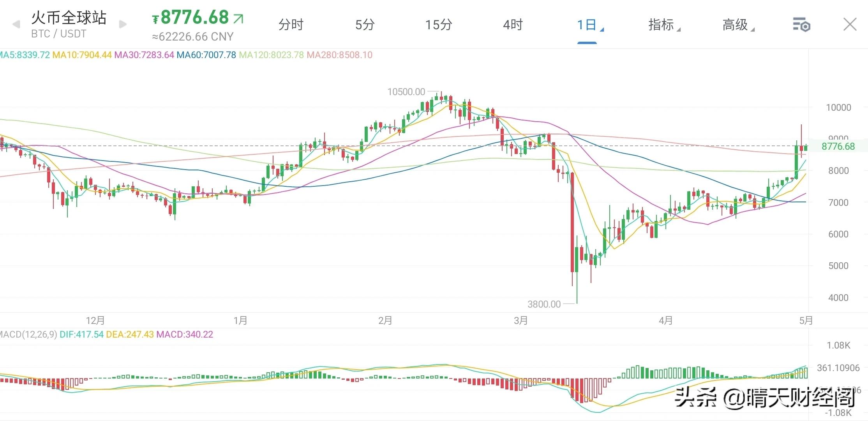Click the 3800.00 low price marker

tap(544, 304)
